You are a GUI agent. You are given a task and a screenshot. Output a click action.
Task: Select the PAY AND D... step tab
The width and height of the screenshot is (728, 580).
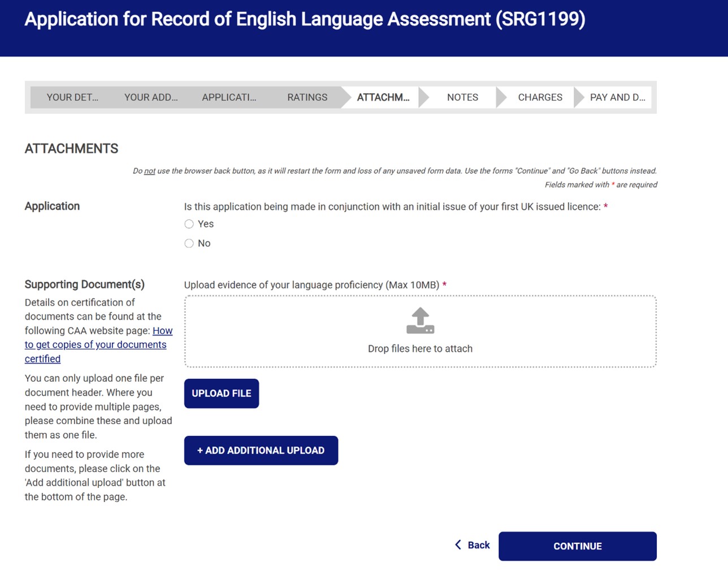click(617, 97)
